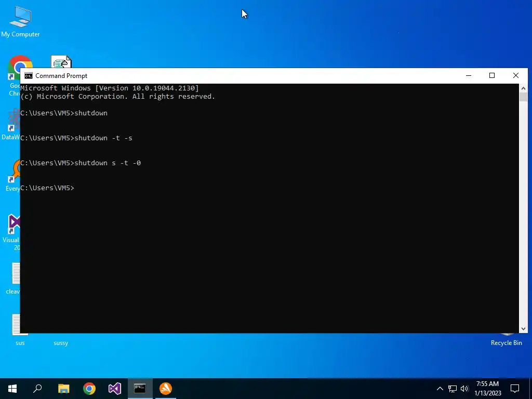
Task: Click the Command Prompt scrollbar thumb
Action: click(x=523, y=97)
